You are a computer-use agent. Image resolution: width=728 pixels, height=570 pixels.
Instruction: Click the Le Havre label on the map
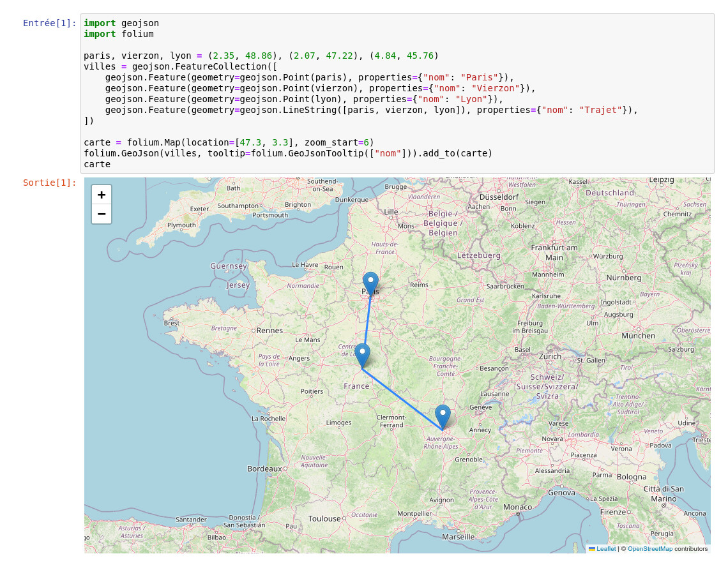(305, 265)
